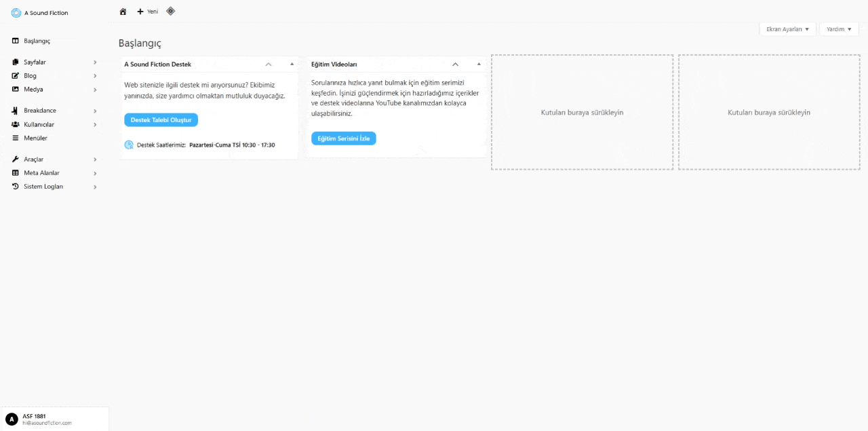Viewport: 868px width, 431px height.
Task: Open Meta Alanlar via its sidebar icon
Action: (x=15, y=172)
